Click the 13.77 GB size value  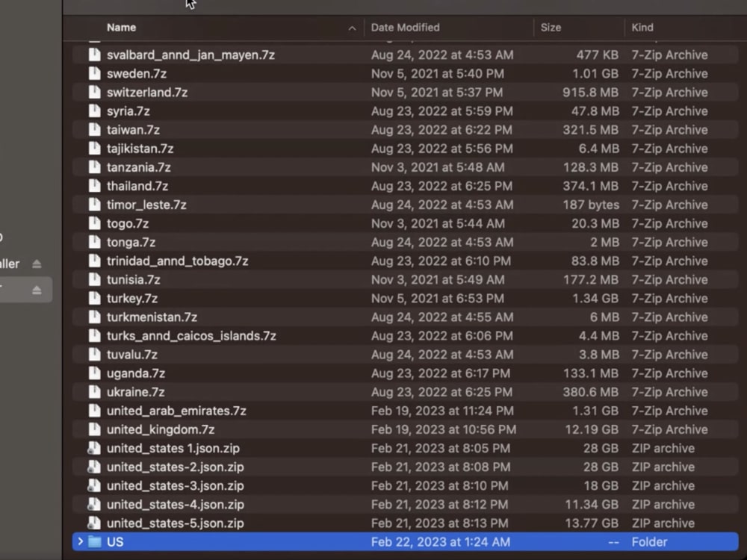pos(592,523)
